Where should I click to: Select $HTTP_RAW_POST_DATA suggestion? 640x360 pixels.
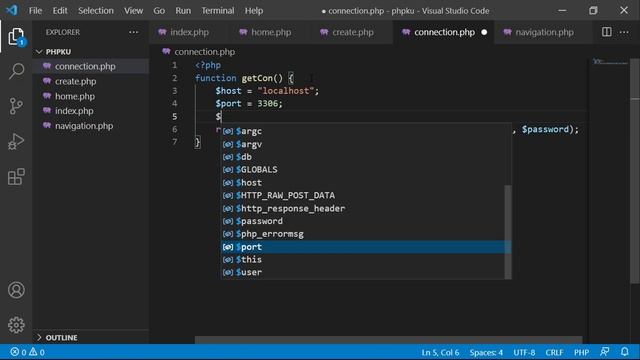pos(363,196)
